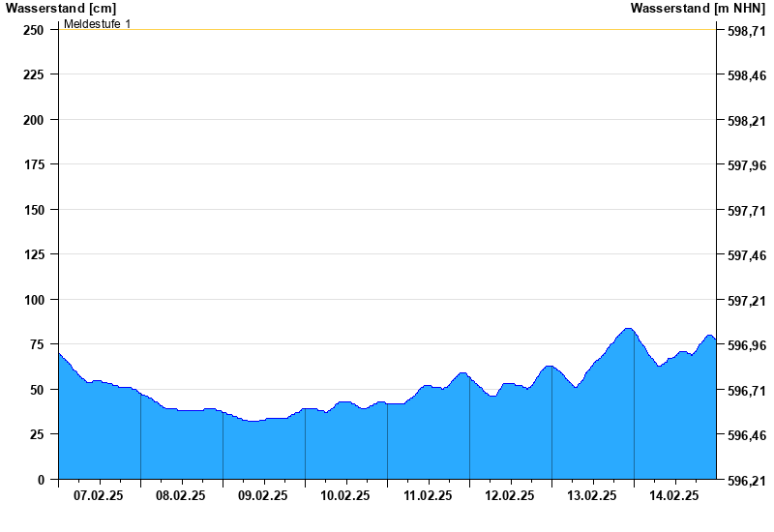Click the Meldestufe 1 label

[x=97, y=23]
